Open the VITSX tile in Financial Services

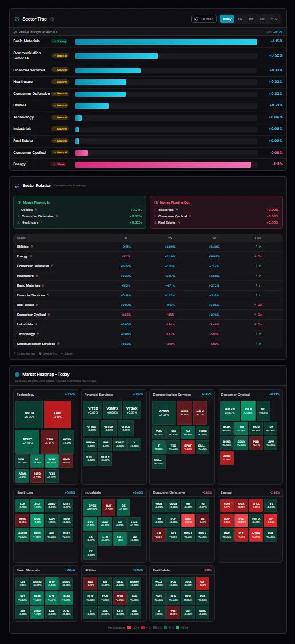pyautogui.click(x=93, y=411)
